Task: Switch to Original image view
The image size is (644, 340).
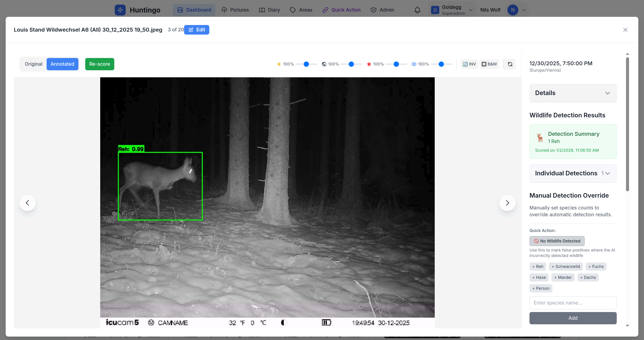Action: pyautogui.click(x=33, y=64)
